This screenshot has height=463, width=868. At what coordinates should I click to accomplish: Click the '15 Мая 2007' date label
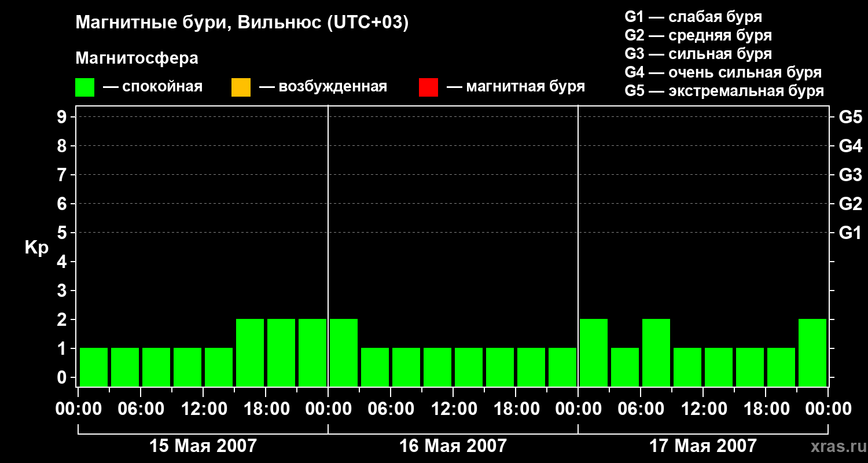203,446
